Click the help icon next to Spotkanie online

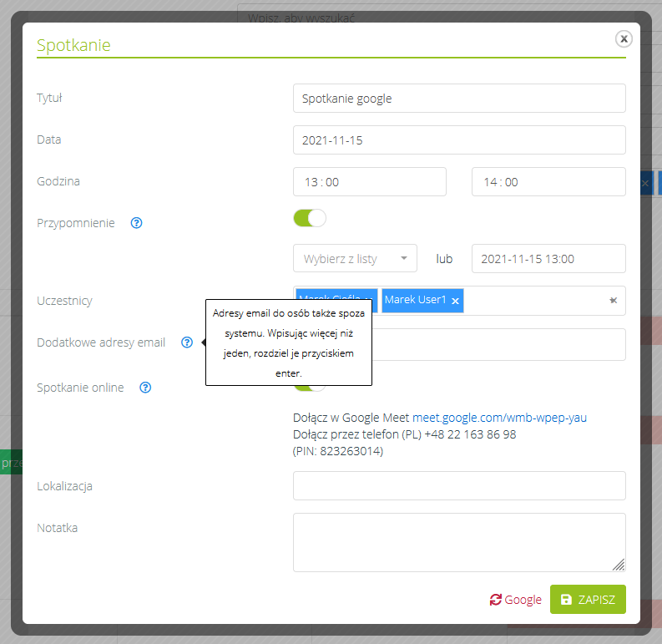point(145,388)
